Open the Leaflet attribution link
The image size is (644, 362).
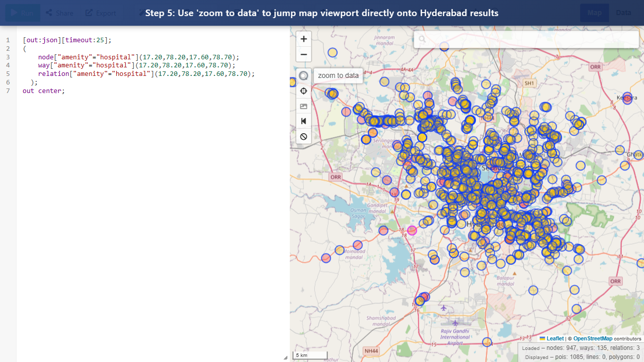(x=554, y=338)
